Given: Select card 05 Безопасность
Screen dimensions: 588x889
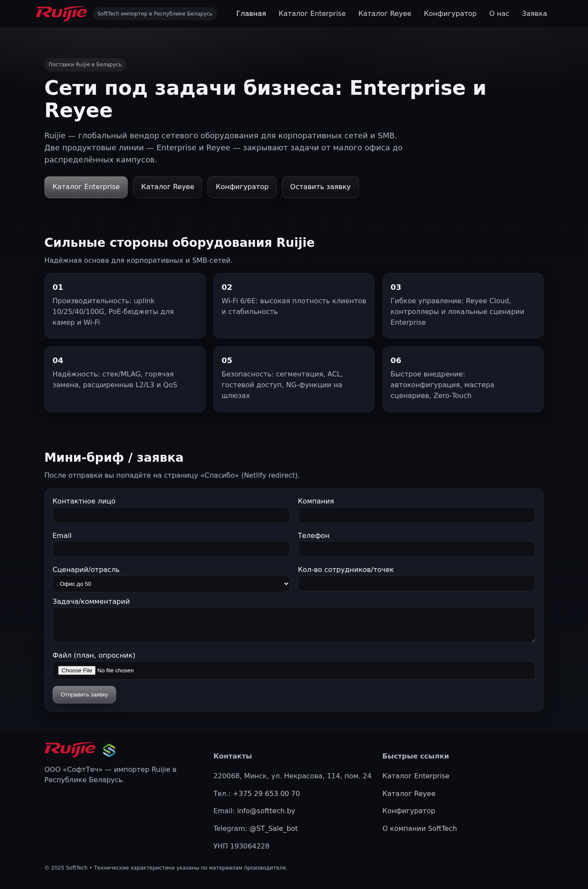Looking at the screenshot, I should [x=294, y=379].
